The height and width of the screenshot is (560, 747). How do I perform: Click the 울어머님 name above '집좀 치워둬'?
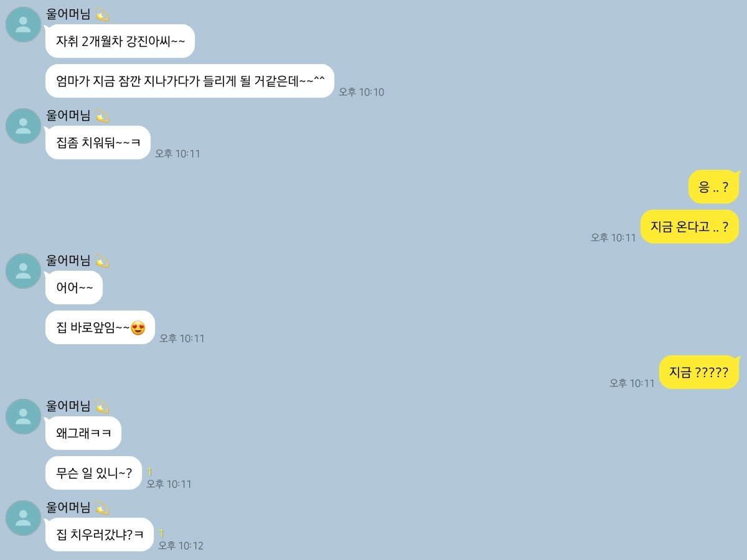pyautogui.click(x=68, y=116)
